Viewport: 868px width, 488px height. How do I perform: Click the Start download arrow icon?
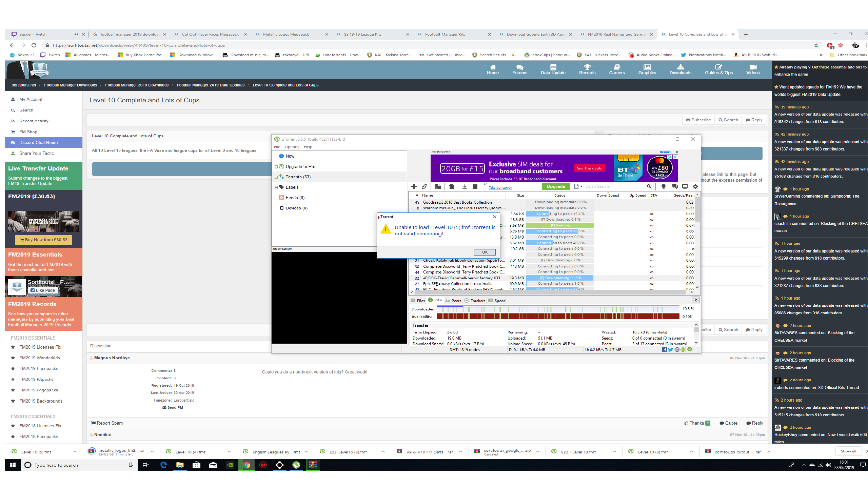[x=465, y=187]
